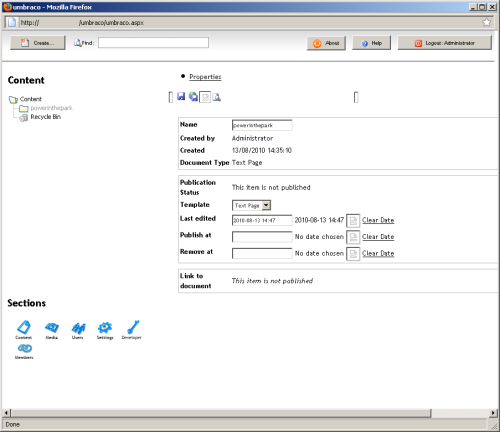The height and width of the screenshot is (432, 500).
Task: Click the Content root folder icon
Action: tap(13, 99)
